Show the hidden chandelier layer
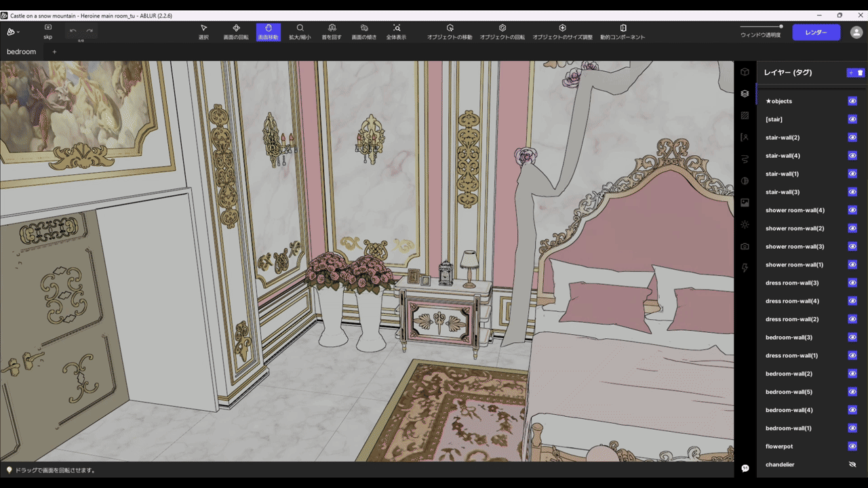The height and width of the screenshot is (488, 868). coord(852,465)
